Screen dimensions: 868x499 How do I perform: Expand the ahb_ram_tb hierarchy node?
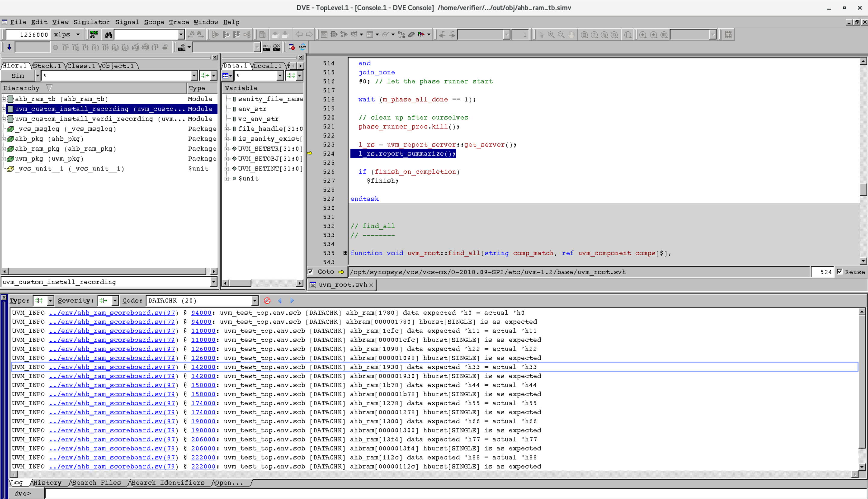coord(4,99)
